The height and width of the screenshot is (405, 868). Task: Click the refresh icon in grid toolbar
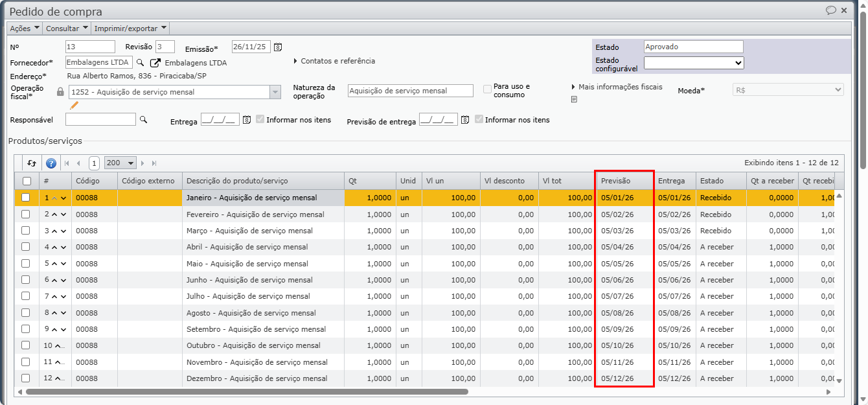pyautogui.click(x=32, y=163)
